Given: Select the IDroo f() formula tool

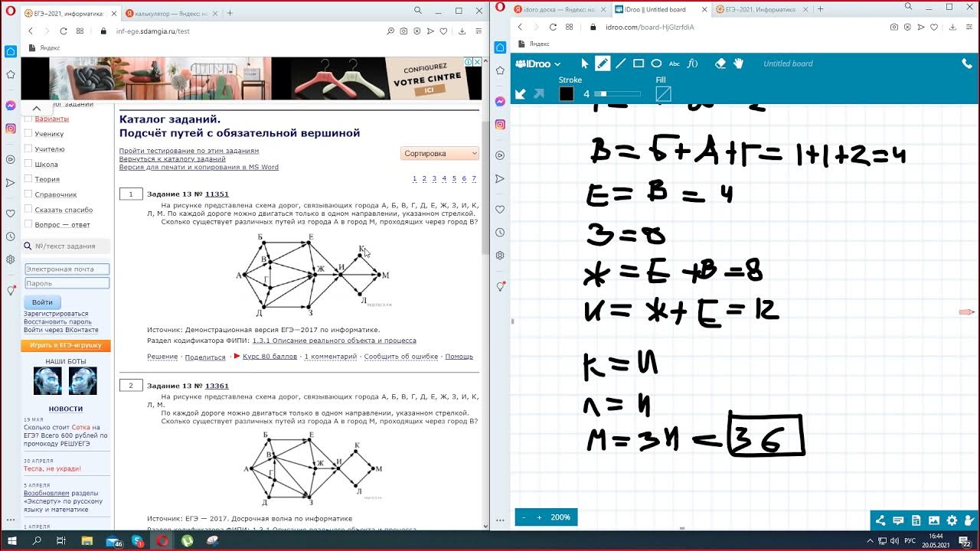Looking at the screenshot, I should coord(692,64).
